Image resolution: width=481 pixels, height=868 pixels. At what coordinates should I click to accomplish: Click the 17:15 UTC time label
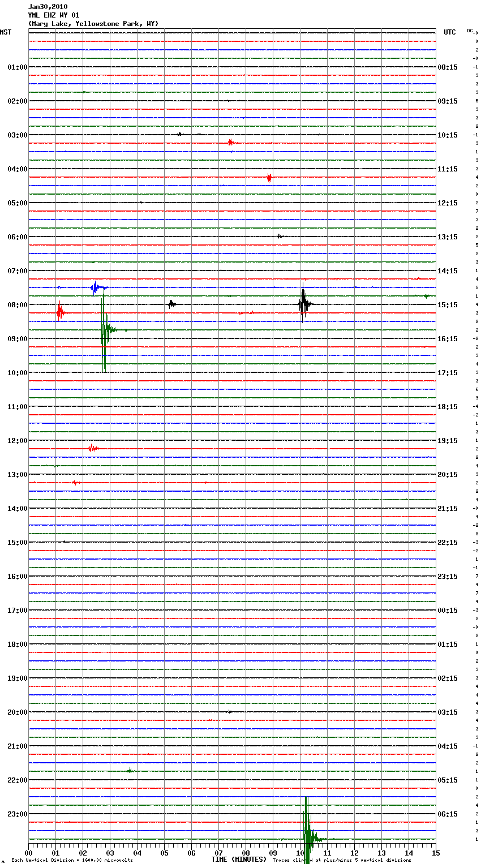448,373
